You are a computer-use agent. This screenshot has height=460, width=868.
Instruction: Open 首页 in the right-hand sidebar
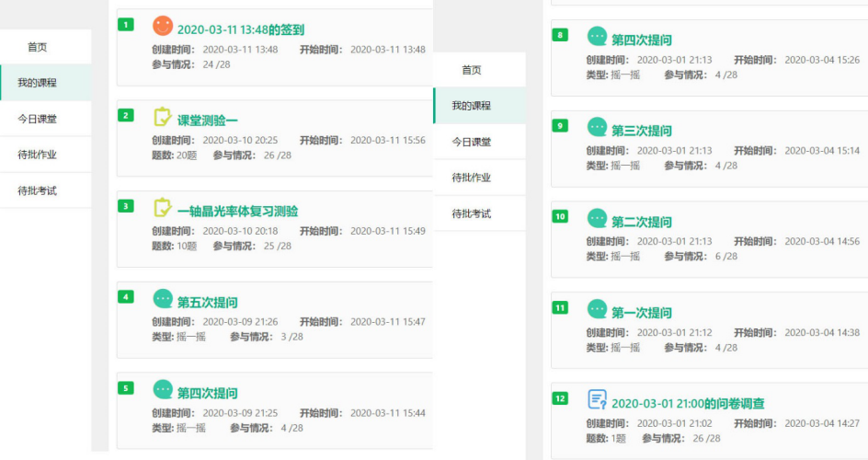tap(479, 70)
